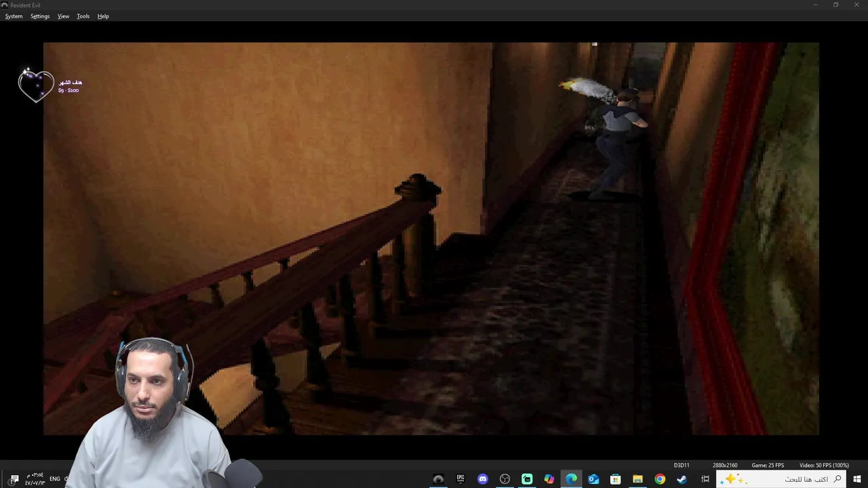Open Outlook from the taskbar
The width and height of the screenshot is (868, 488).
pos(593,479)
